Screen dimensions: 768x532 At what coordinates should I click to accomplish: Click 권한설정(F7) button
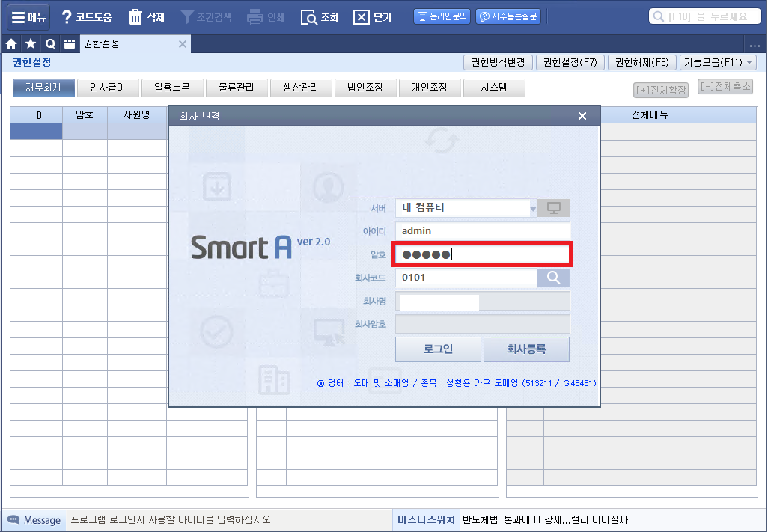coord(570,62)
